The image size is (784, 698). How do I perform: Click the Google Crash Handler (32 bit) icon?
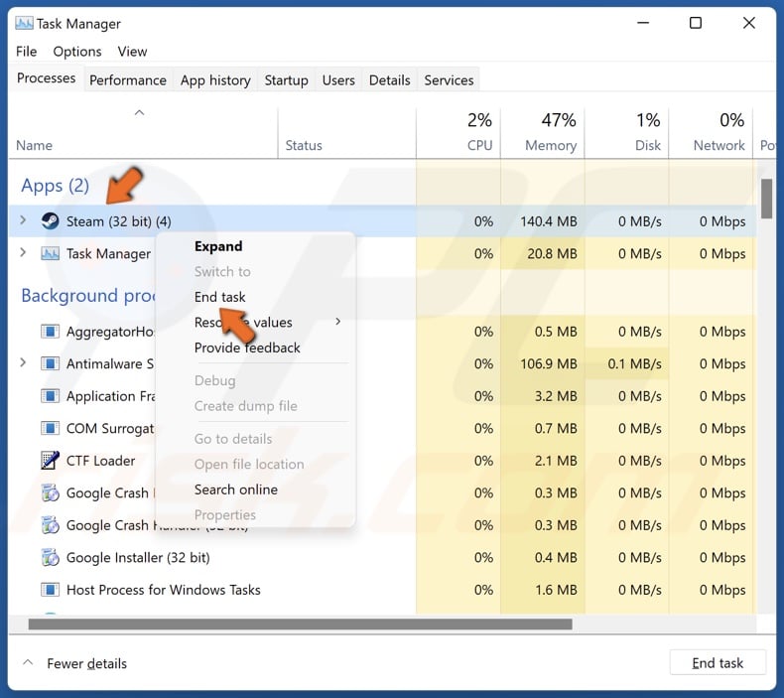click(50, 525)
